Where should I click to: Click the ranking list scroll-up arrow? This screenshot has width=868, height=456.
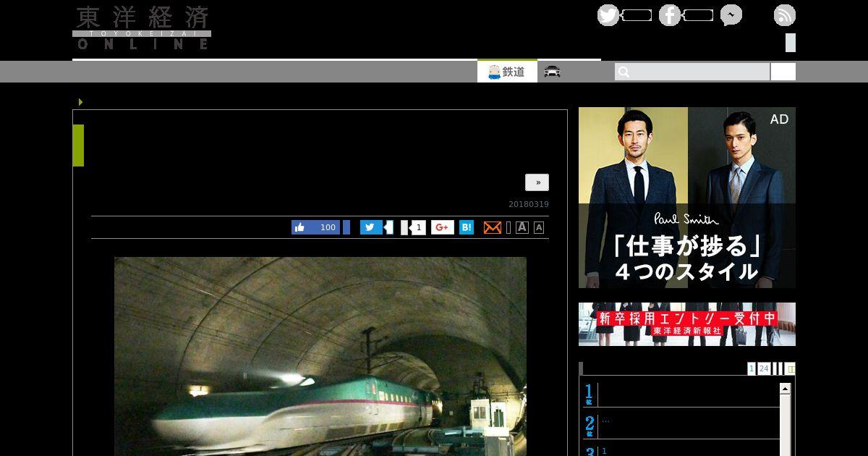[x=785, y=389]
